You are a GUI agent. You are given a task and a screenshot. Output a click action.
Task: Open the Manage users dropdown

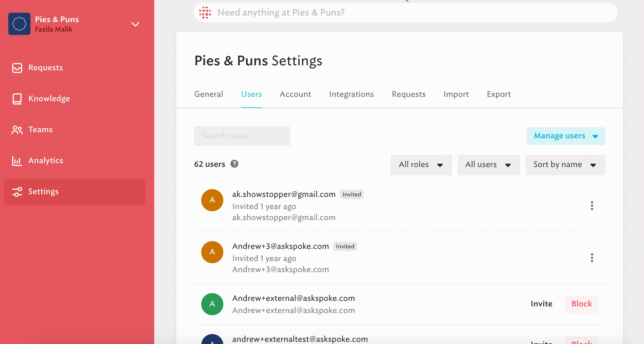coord(566,136)
